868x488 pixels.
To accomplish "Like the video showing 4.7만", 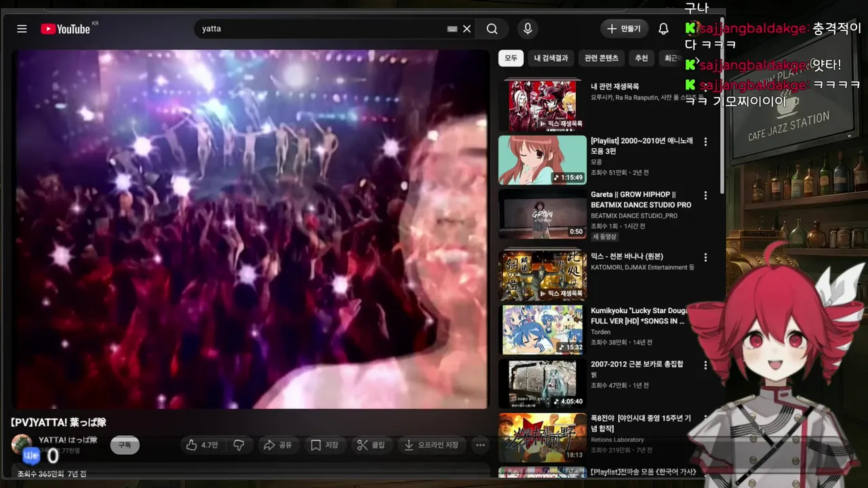I will (x=202, y=445).
